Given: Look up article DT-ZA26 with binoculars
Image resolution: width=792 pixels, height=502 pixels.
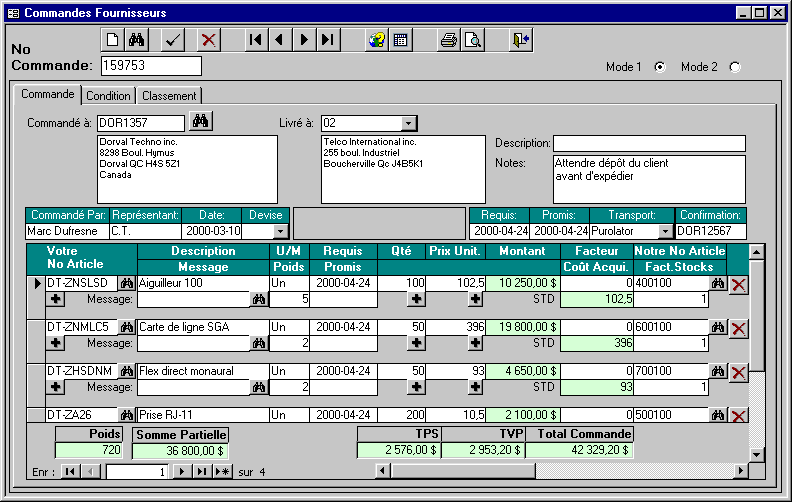Looking at the screenshot, I should point(127,415).
